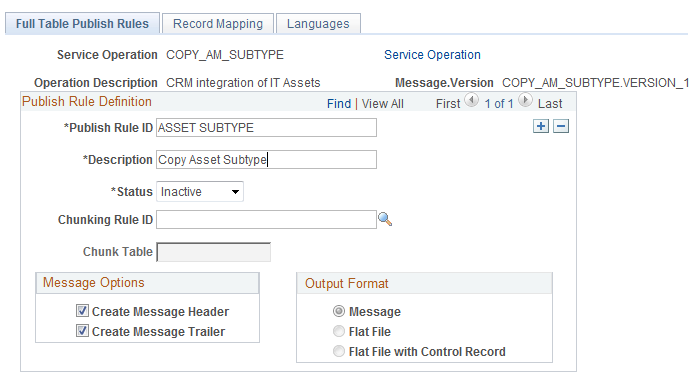The height and width of the screenshot is (383, 698).
Task: Go to previous row arrow icon
Action: click(x=471, y=100)
